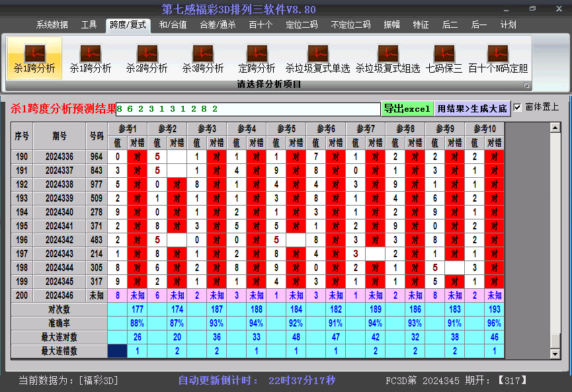Open 杀2跨分析 analysis icon

[147, 58]
